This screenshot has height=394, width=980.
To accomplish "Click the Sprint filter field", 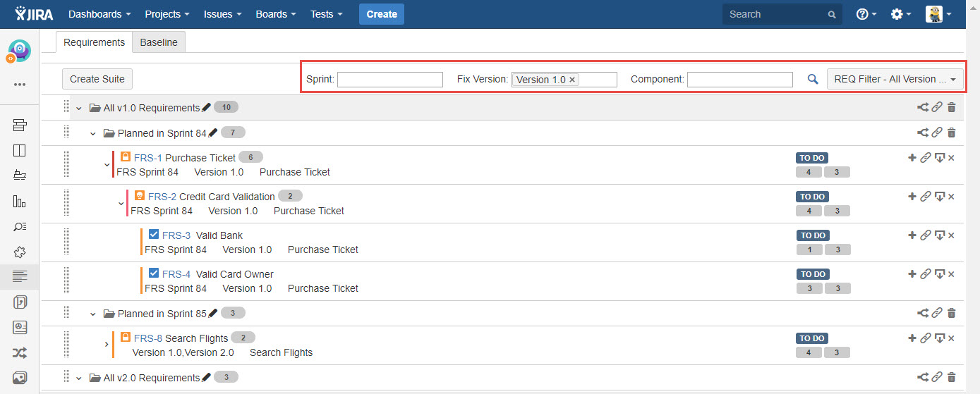I will pos(390,80).
